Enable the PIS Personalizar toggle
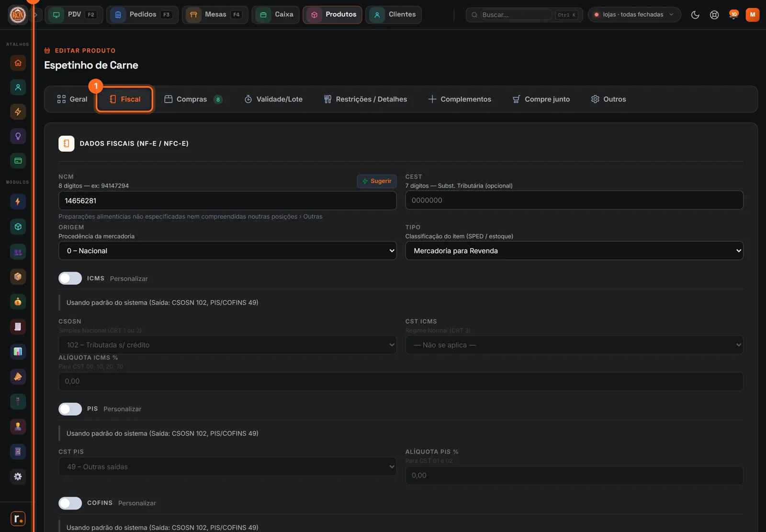The width and height of the screenshot is (766, 532). click(x=70, y=409)
